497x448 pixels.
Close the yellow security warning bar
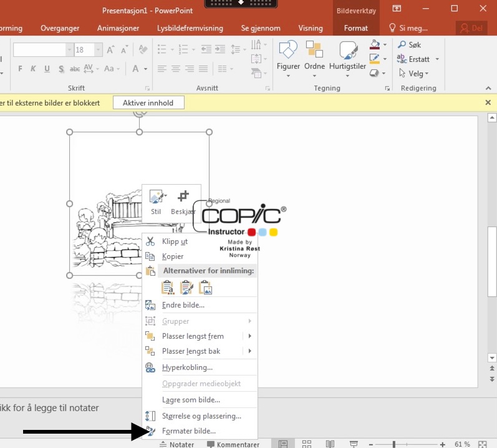[x=488, y=102]
